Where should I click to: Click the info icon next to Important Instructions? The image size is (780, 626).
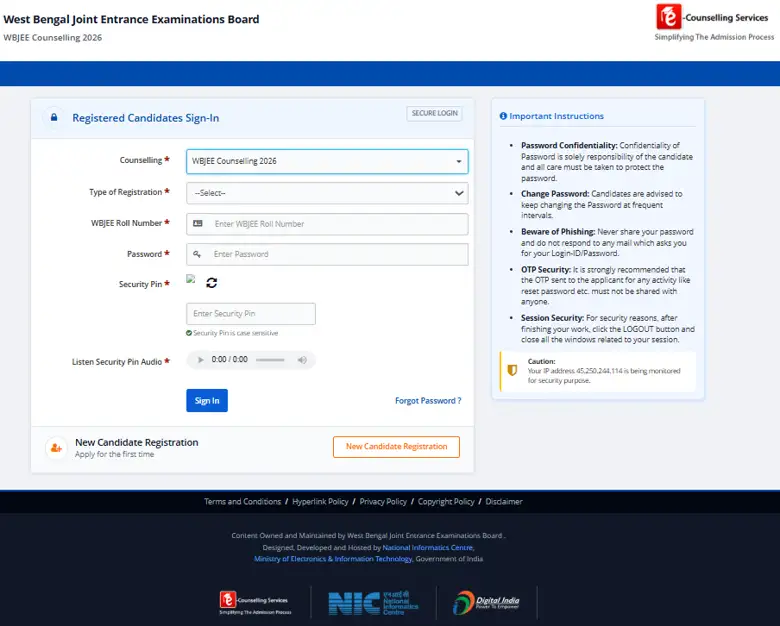point(503,116)
